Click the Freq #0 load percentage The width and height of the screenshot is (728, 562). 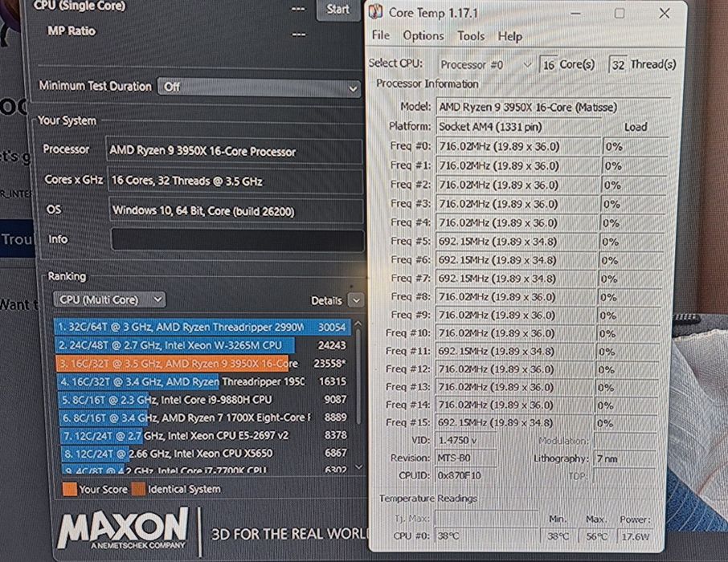pyautogui.click(x=635, y=147)
